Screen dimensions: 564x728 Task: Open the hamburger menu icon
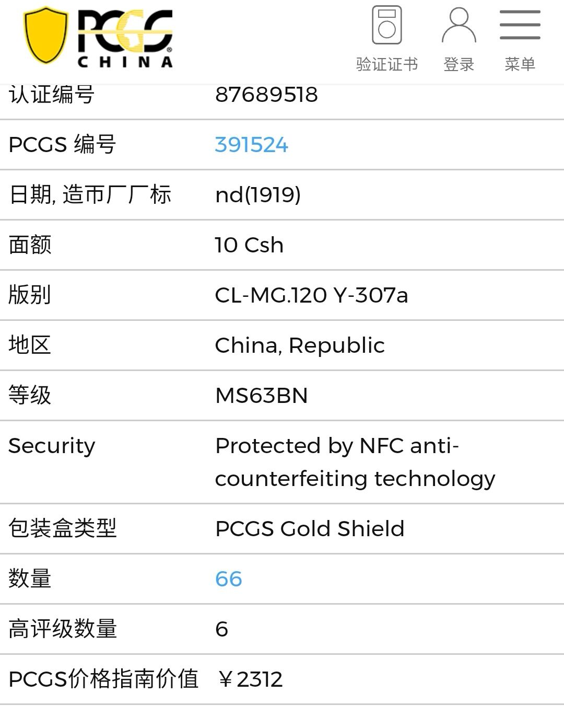click(x=520, y=25)
